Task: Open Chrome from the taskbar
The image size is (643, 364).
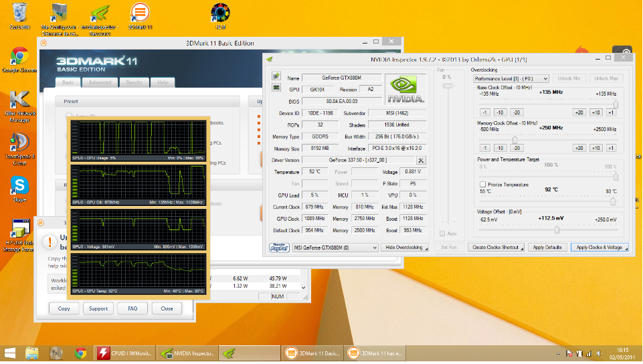Action: click(x=80, y=353)
